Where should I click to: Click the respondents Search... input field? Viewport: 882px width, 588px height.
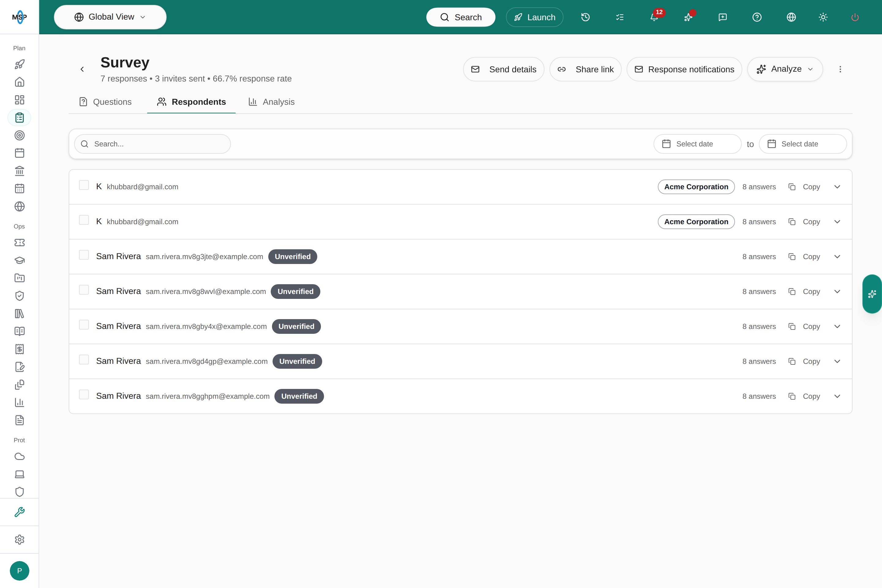[x=152, y=144]
